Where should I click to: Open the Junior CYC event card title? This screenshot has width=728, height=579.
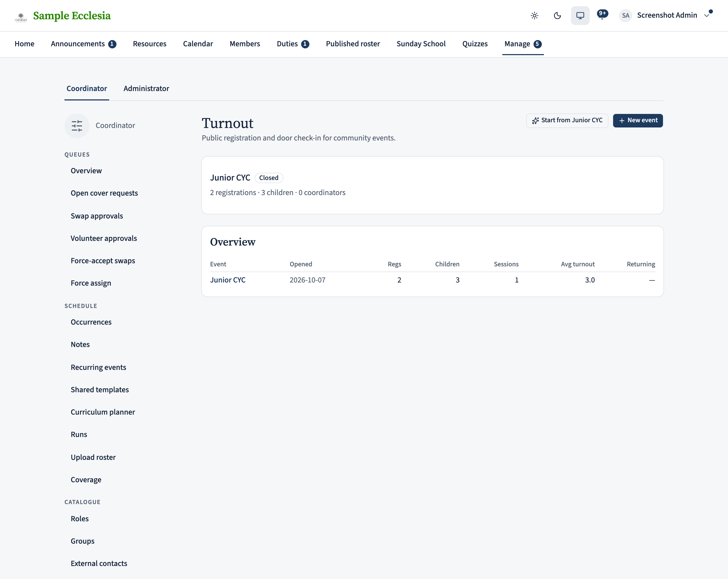point(230,178)
